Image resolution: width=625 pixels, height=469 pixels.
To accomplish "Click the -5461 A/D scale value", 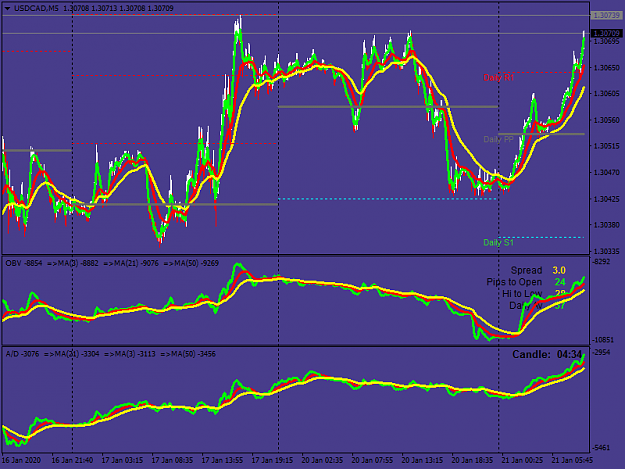I will click(x=601, y=448).
